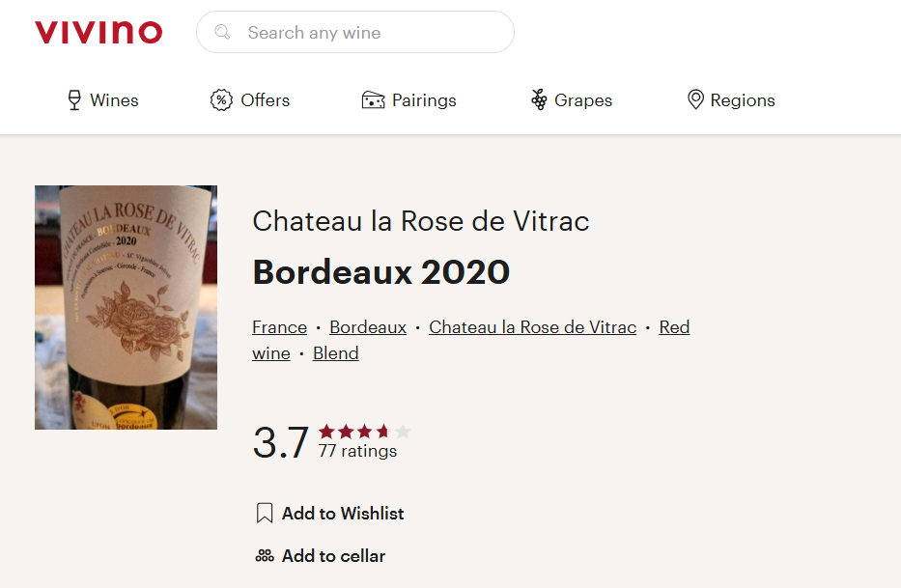Viewport: 901px width, 588px height.
Task: Click the search magnifier icon
Action: (223, 33)
